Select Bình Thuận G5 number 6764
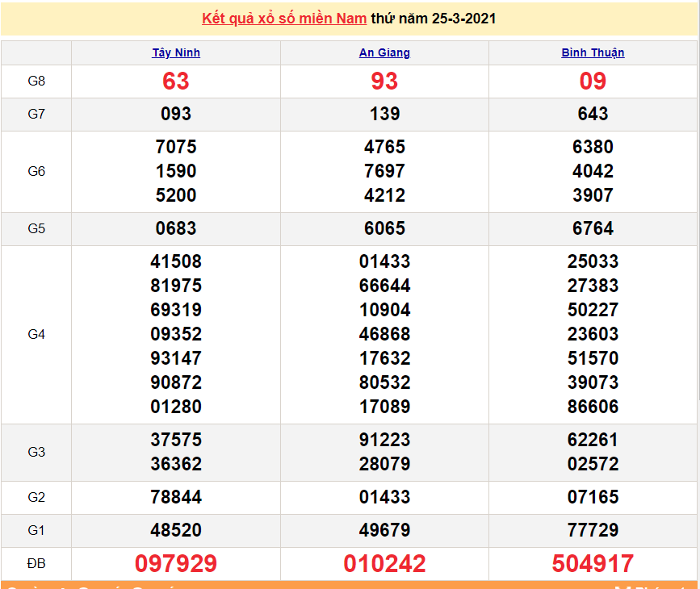This screenshot has width=700, height=589. point(593,228)
